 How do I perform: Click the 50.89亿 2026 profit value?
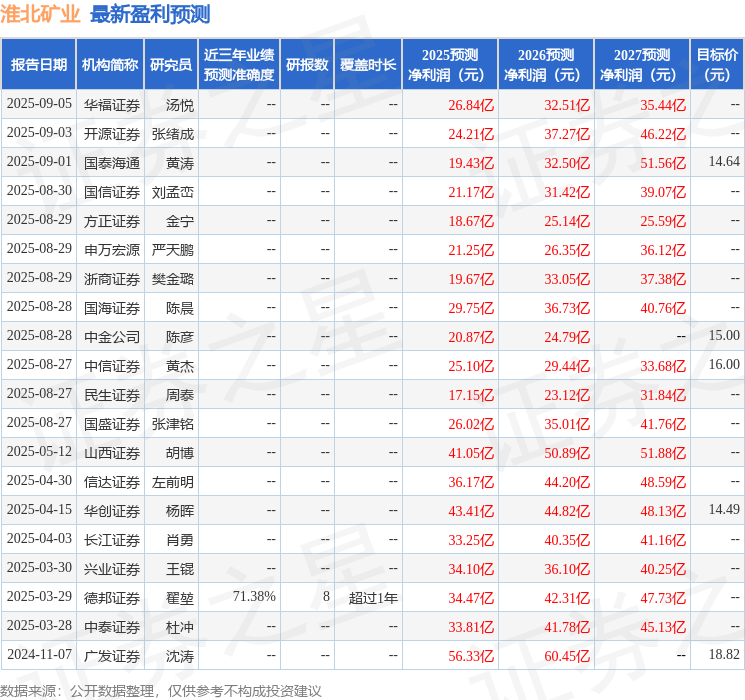tap(567, 453)
